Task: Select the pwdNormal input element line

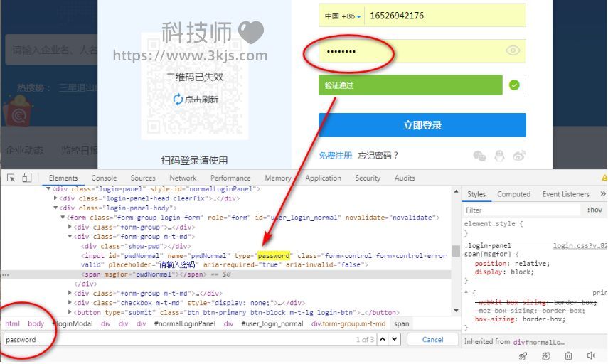Action: coord(264,260)
